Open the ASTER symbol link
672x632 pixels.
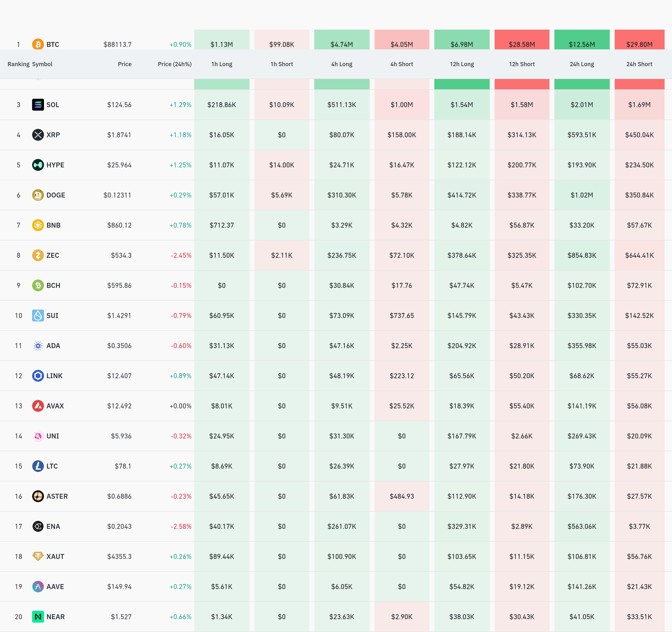(57, 496)
